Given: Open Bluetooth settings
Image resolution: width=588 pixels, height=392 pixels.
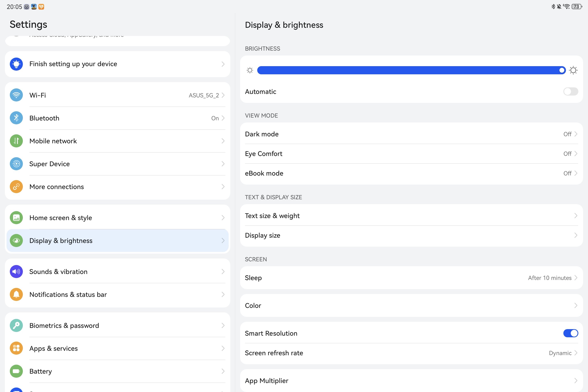Looking at the screenshot, I should coord(118,118).
